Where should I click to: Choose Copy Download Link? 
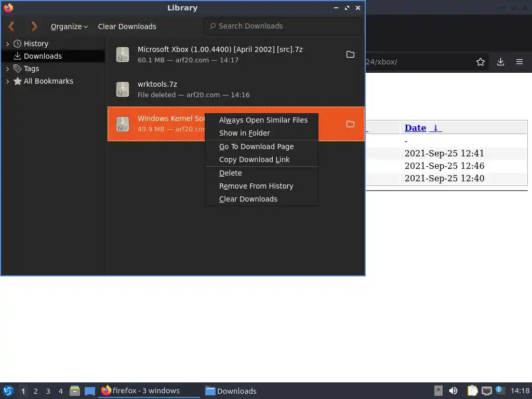pos(262,159)
